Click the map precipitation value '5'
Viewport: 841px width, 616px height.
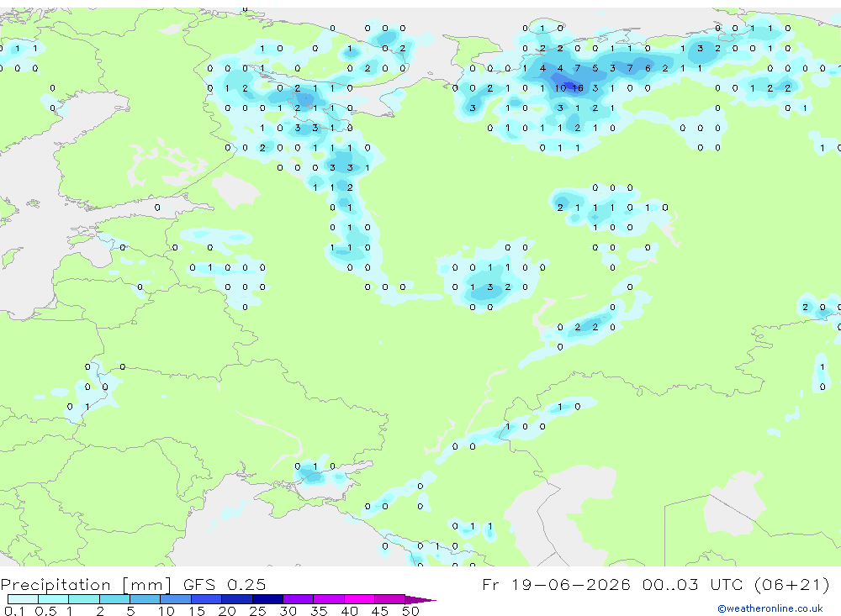(x=595, y=68)
